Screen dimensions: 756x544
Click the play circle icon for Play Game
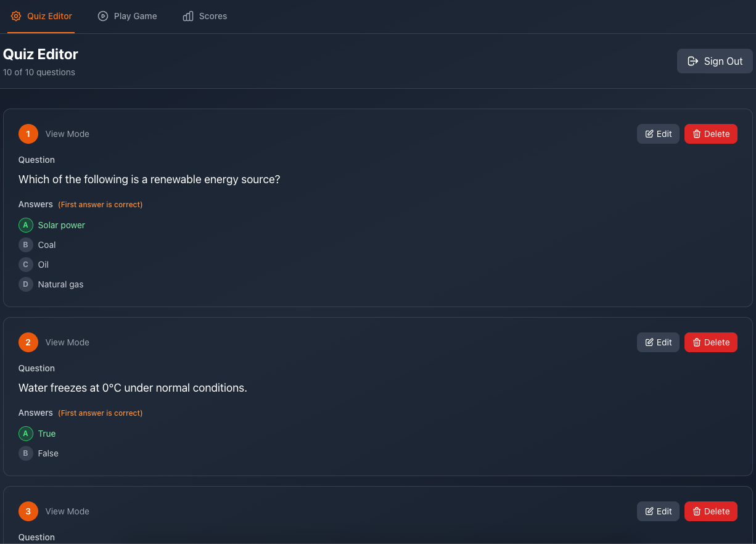(x=103, y=16)
